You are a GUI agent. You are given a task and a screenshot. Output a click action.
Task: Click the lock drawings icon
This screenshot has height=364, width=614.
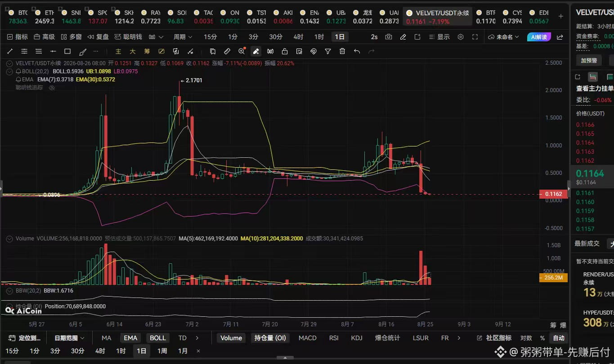pyautogui.click(x=285, y=51)
